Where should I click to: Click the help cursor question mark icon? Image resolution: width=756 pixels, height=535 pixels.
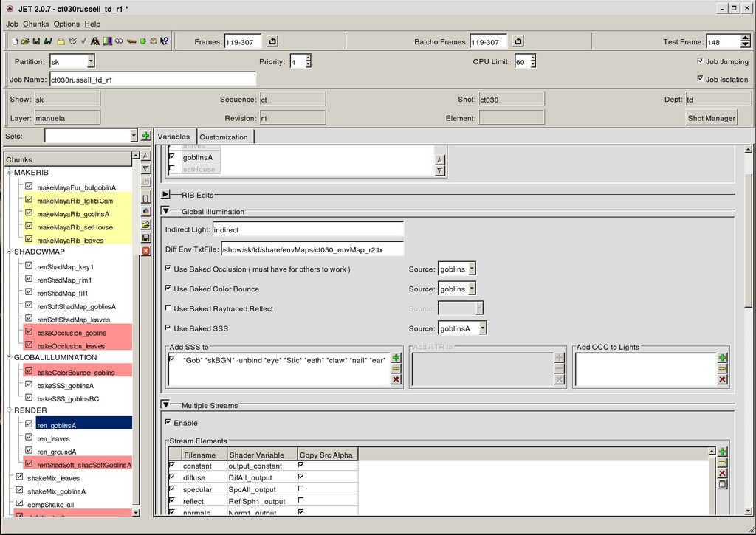pos(164,41)
